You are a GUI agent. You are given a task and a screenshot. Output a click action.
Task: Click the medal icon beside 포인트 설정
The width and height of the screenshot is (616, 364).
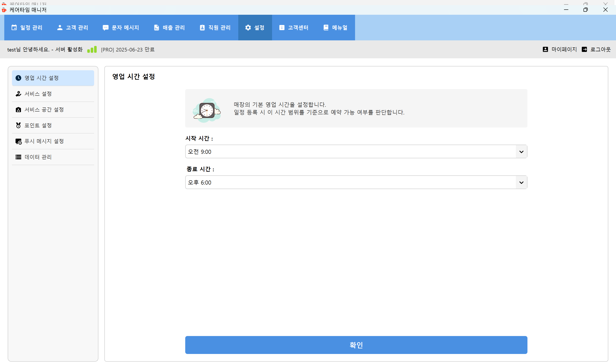coord(19,125)
